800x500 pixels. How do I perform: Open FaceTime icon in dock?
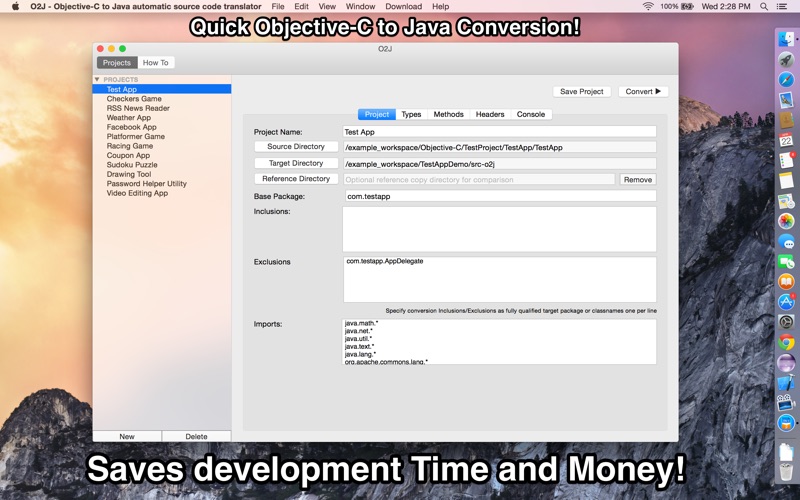pyautogui.click(x=786, y=261)
